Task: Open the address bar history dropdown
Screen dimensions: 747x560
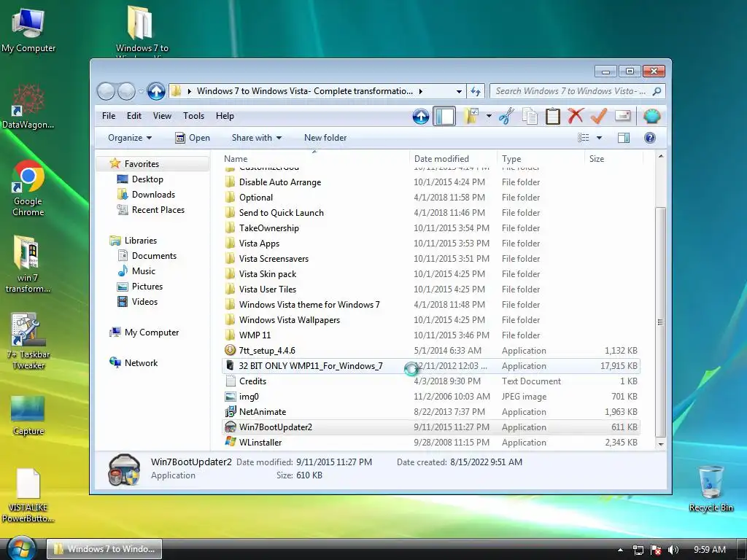Action: point(459,91)
